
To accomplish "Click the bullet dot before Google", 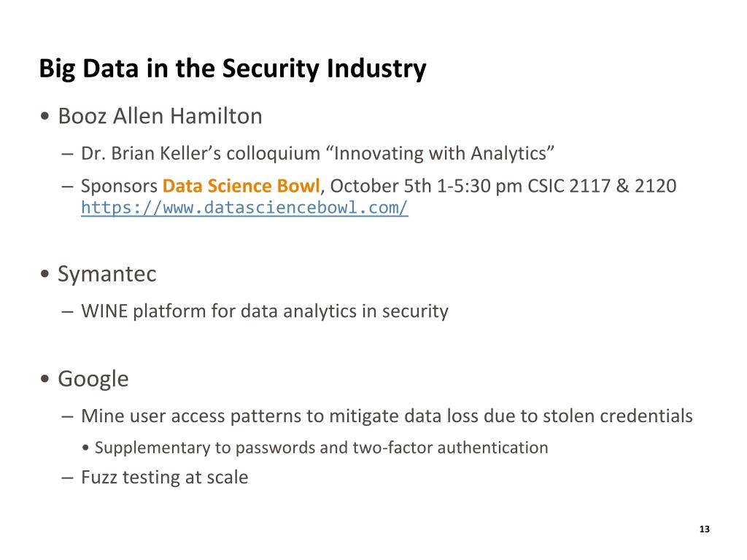I will coord(44,379).
